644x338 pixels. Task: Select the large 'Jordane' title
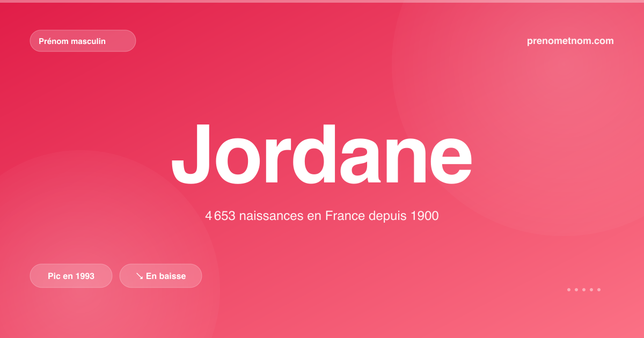(x=321, y=153)
